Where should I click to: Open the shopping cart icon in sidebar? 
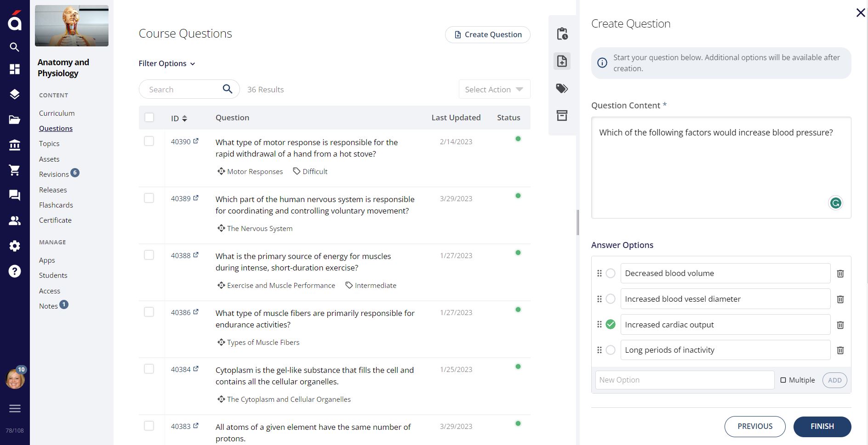click(x=15, y=170)
